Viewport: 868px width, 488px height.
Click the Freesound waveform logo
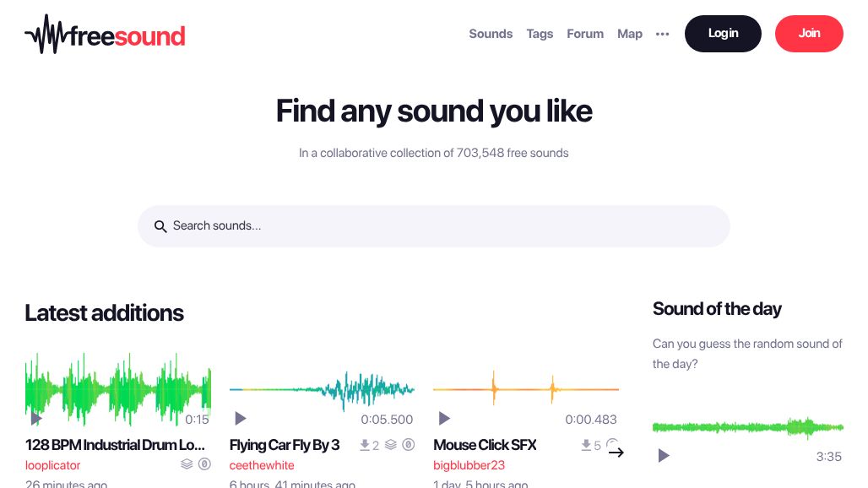(105, 35)
